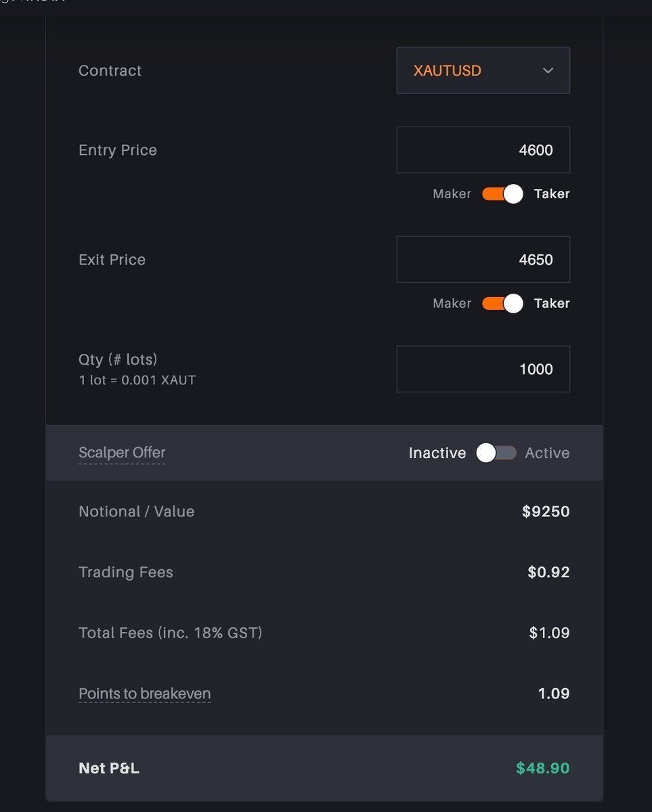
Task: Click the Notional / Value amount $9250
Action: coord(546,512)
